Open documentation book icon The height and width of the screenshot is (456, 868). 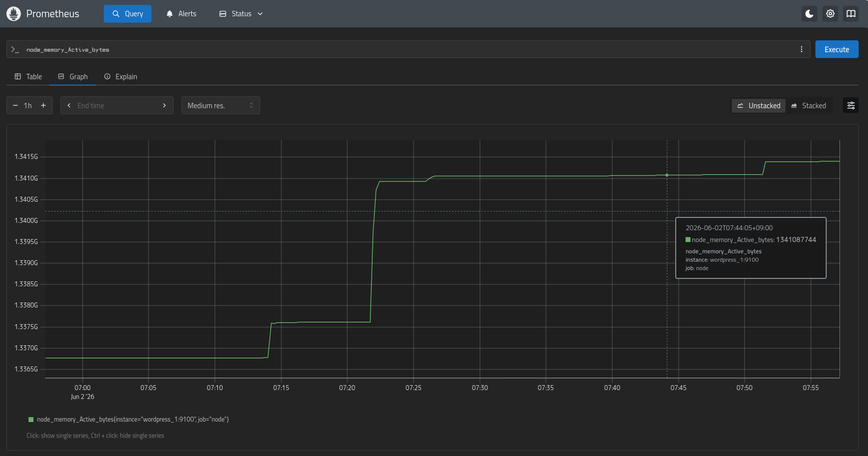pos(851,14)
